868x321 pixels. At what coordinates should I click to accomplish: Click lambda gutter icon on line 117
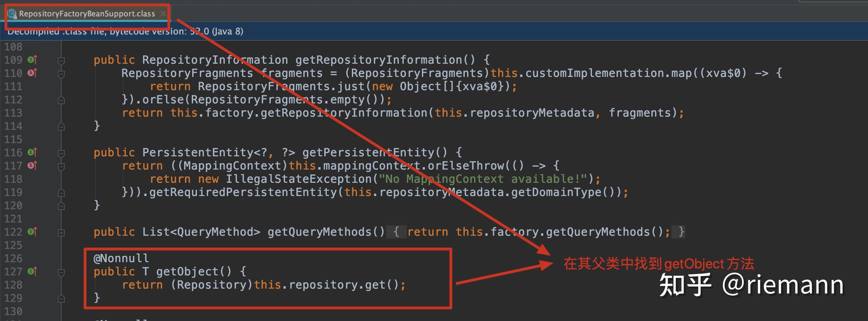click(x=32, y=166)
